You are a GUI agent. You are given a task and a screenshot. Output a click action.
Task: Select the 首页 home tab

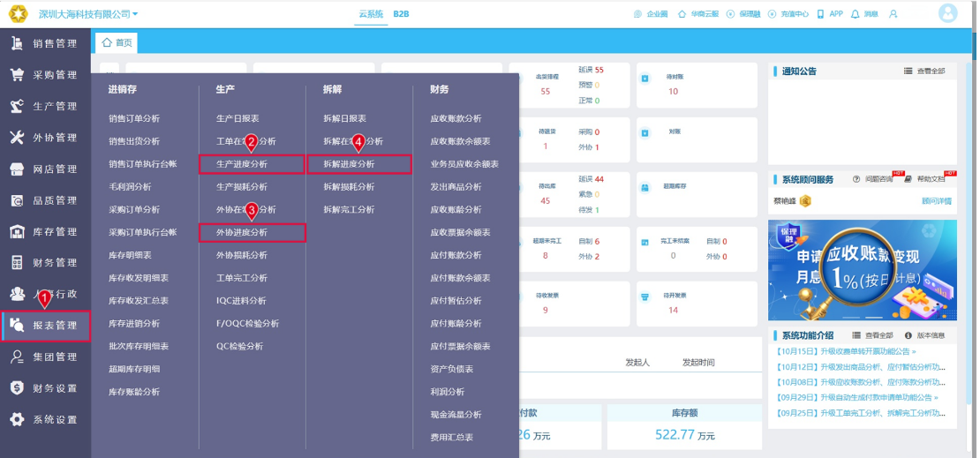point(117,42)
